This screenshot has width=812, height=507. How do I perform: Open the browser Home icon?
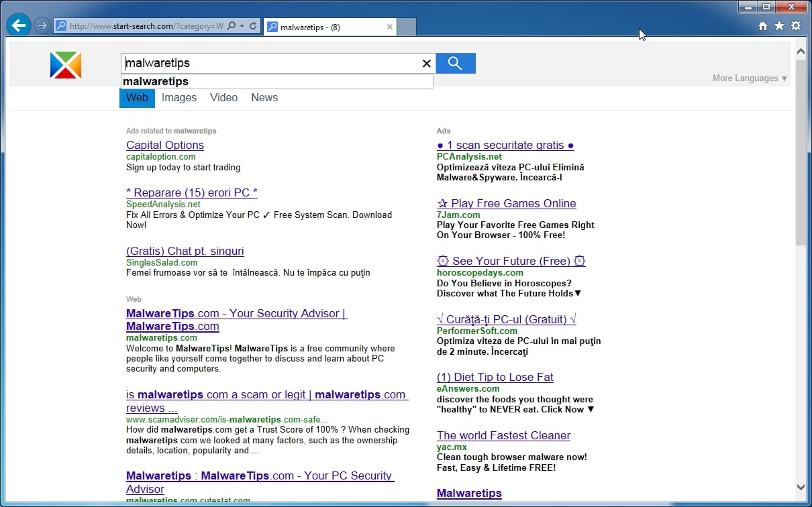(763, 26)
